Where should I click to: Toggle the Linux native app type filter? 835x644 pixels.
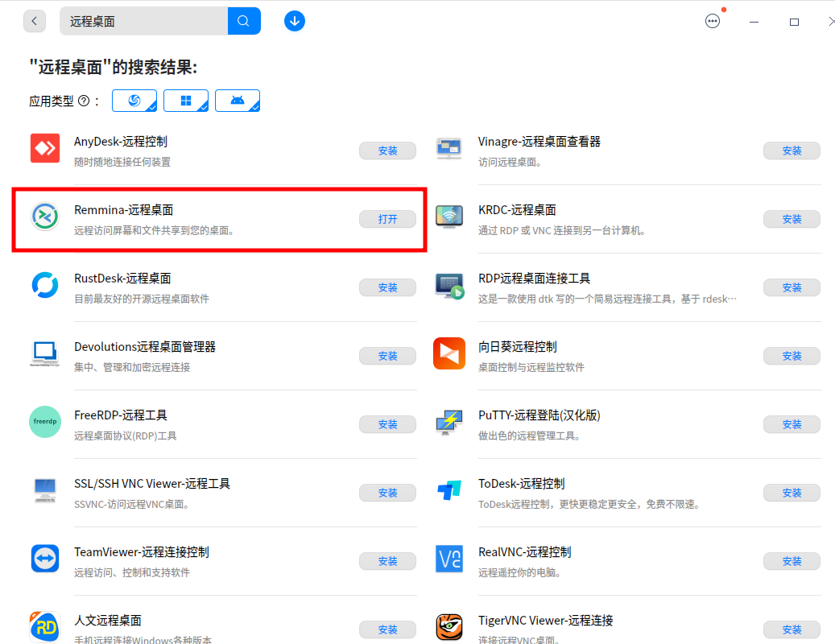134,101
